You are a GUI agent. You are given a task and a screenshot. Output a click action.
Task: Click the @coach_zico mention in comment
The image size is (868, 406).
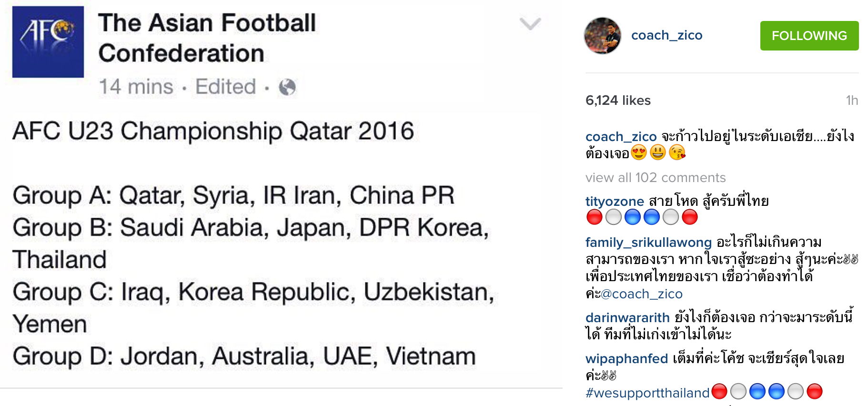[x=642, y=294]
